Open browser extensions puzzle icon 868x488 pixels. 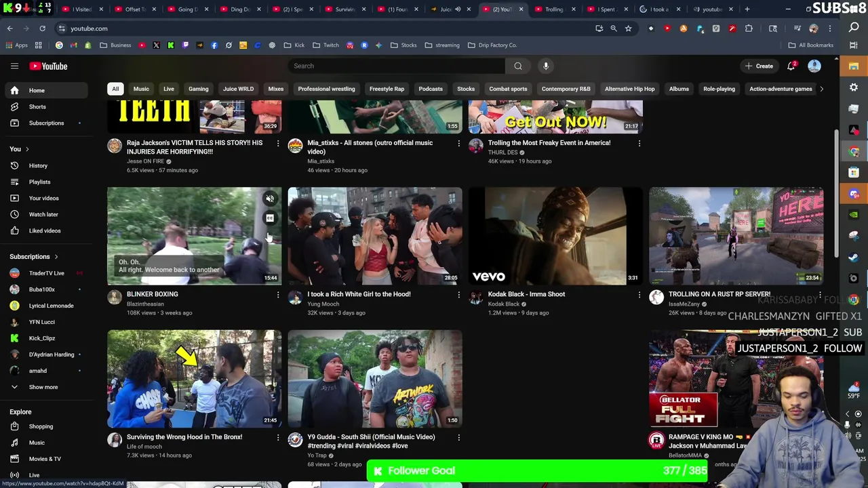point(749,28)
